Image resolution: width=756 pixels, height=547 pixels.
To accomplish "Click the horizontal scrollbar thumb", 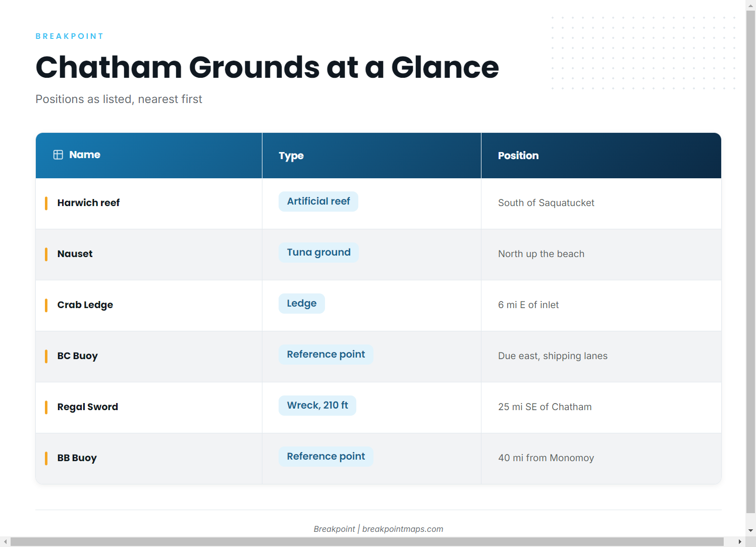I will click(x=367, y=542).
